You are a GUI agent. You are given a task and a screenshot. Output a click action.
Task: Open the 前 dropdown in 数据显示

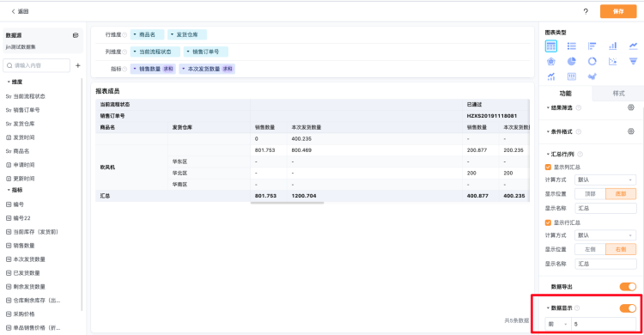click(x=558, y=324)
